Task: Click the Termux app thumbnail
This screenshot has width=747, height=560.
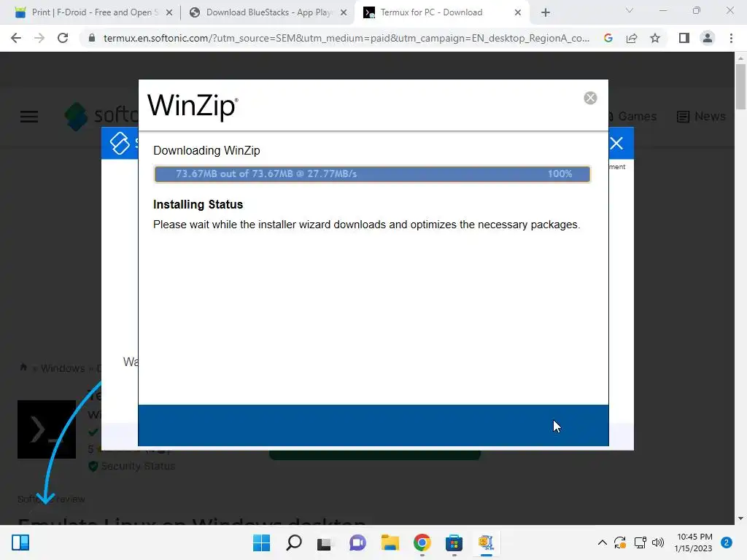Action: tap(47, 429)
